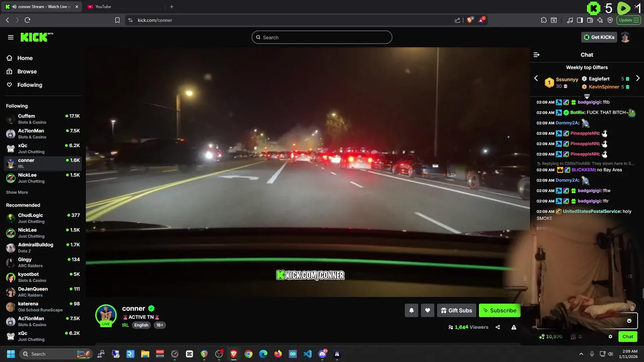Open ChudLogic recommended channel

[x=43, y=218]
